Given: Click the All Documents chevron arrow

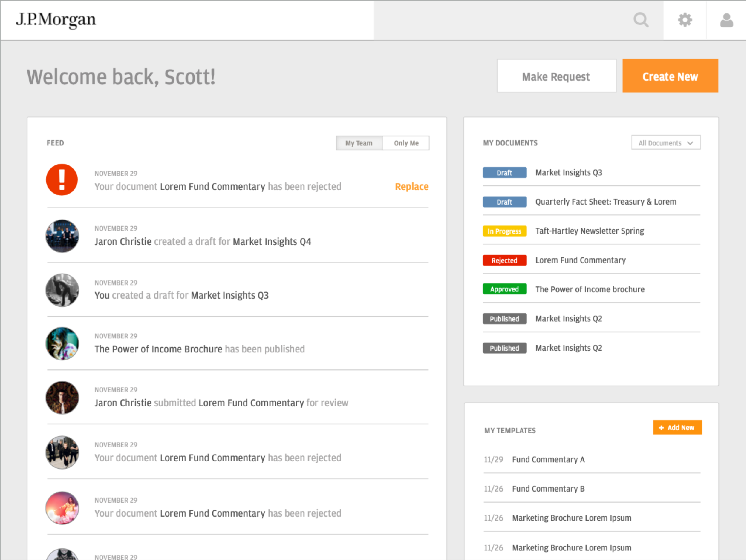Looking at the screenshot, I should (690, 143).
